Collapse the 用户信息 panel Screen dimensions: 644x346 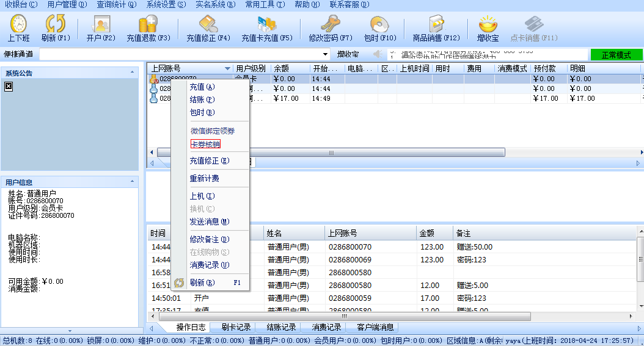132,182
